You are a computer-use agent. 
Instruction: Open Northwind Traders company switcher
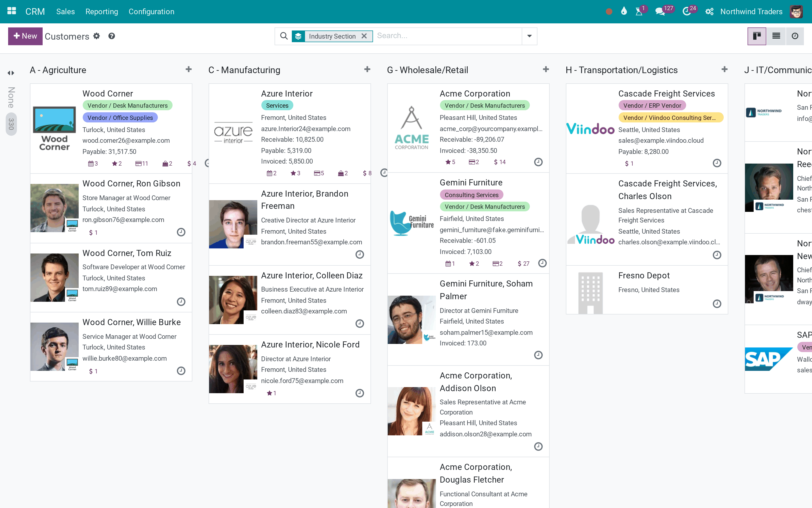point(751,11)
